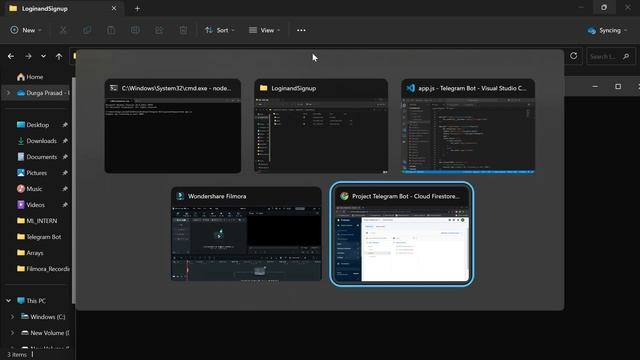Viewport: 640px width, 360px height.
Task: Close the LoginandSignup tab
Action: coord(114,8)
